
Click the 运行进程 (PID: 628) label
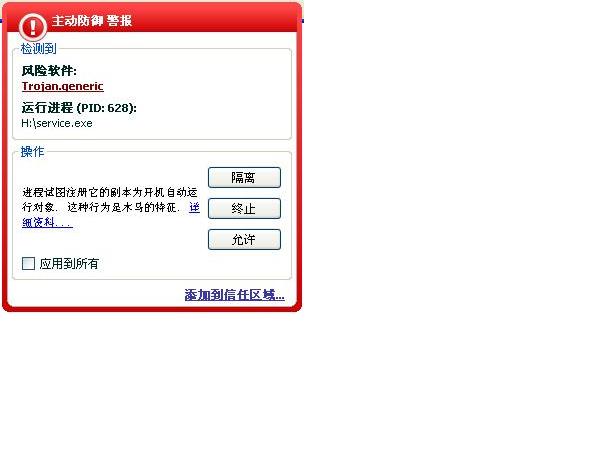[79, 108]
